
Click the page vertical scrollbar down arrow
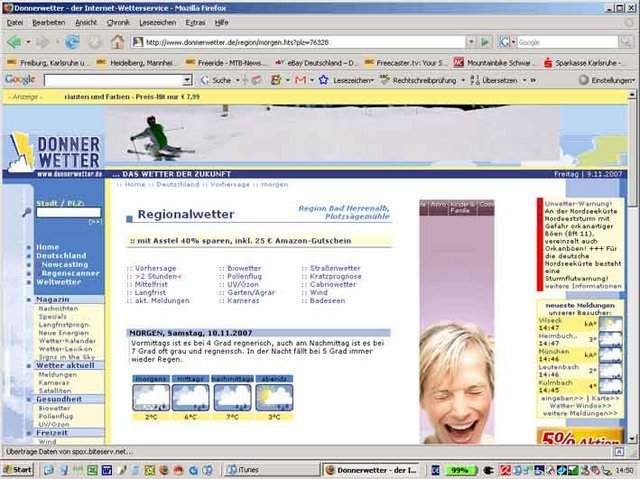click(632, 439)
